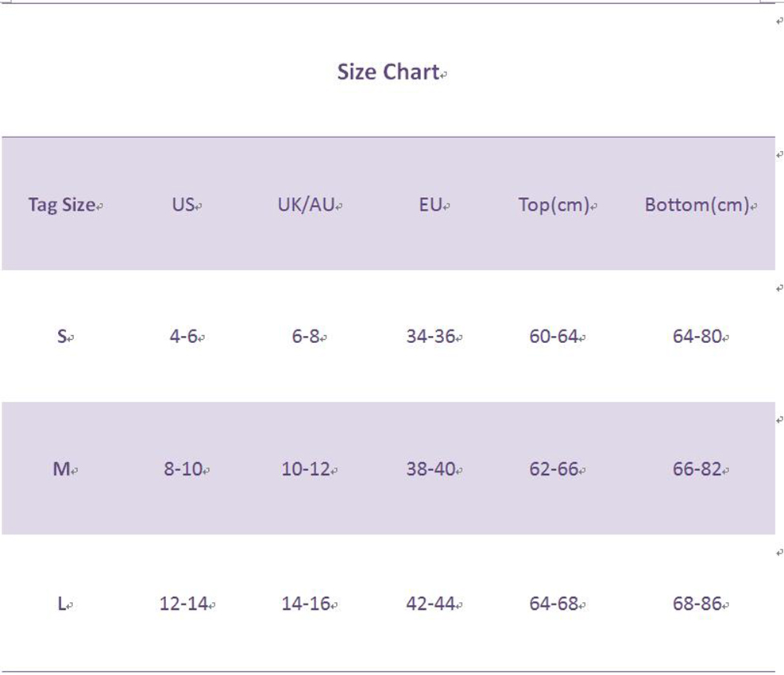Screen dimensions: 784x675
Task: Click the 34-36 EU size cell
Action: tap(431, 337)
